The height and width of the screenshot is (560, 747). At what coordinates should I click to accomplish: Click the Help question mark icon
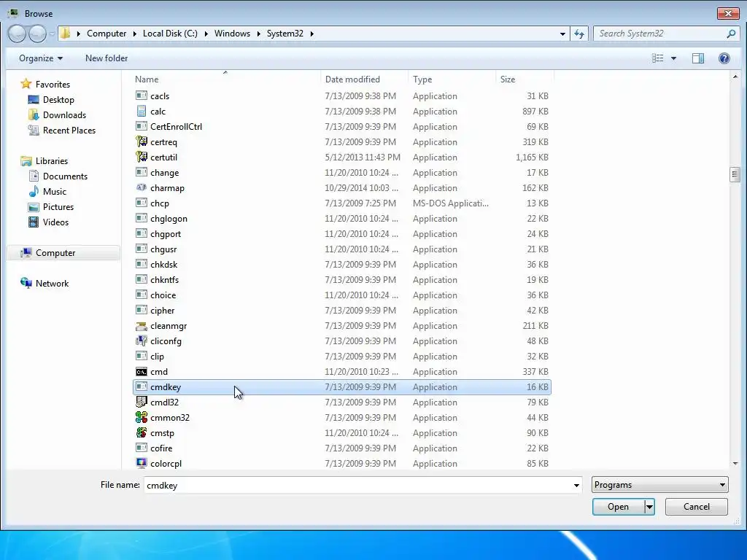tap(724, 58)
